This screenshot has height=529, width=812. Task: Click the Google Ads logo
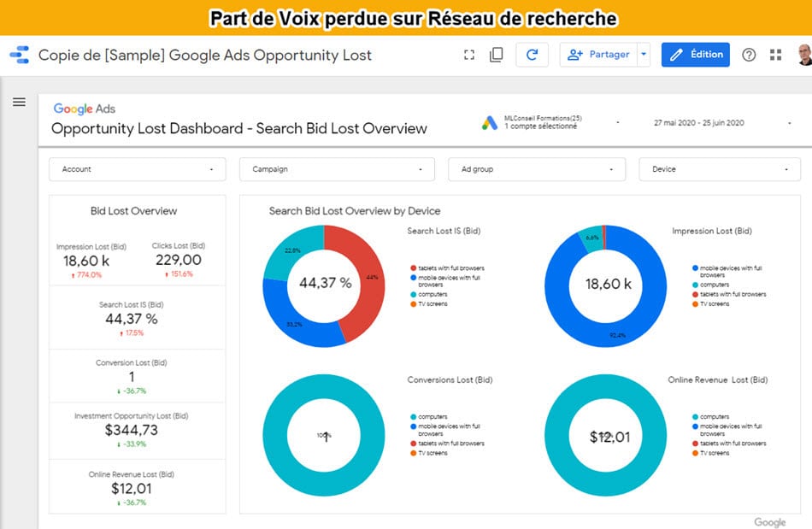point(85,109)
